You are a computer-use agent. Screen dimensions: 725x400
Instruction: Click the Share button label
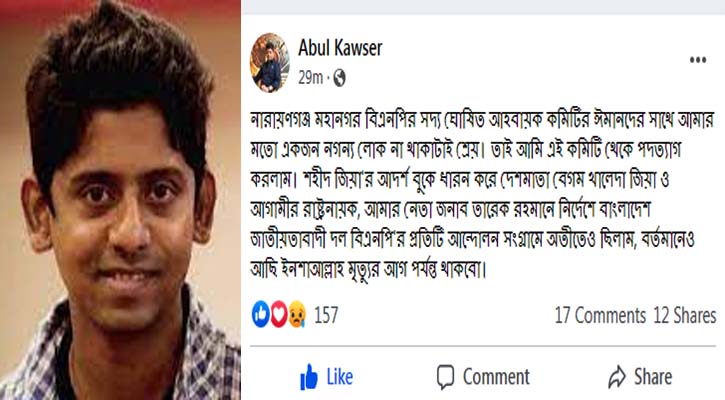(653, 377)
